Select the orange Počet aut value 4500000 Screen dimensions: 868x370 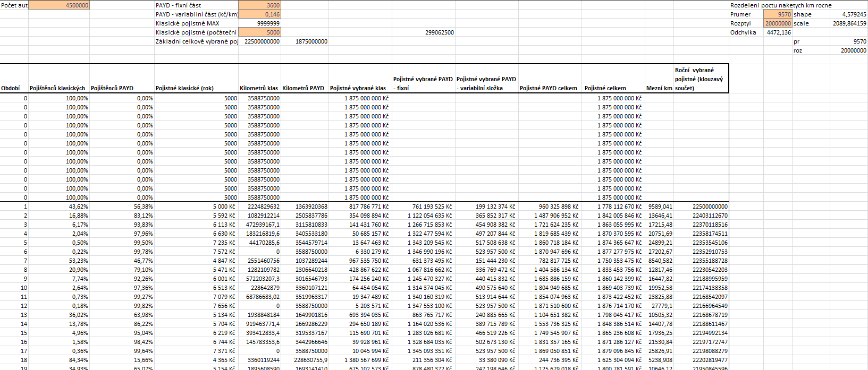[58, 5]
